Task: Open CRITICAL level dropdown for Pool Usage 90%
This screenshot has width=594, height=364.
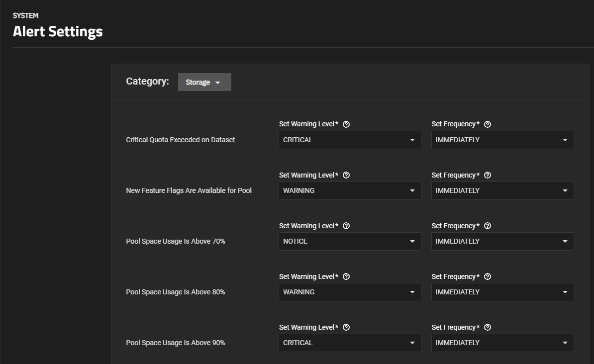Action: coord(350,343)
